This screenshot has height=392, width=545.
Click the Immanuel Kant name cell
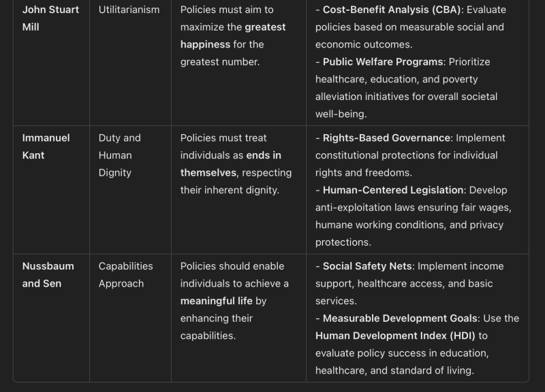pyautogui.click(x=46, y=146)
